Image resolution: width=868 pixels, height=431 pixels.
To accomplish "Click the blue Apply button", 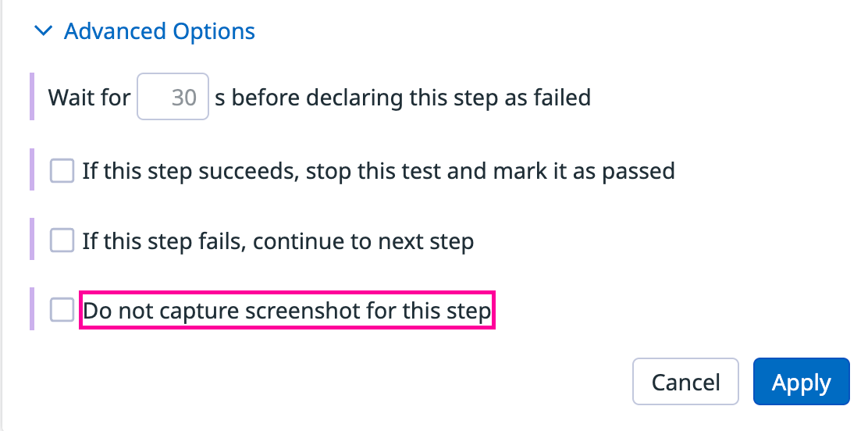I will click(x=801, y=382).
